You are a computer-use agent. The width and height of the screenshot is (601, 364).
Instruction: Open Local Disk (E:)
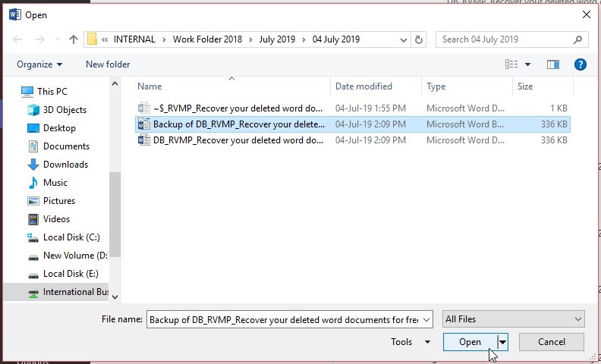[x=63, y=274]
